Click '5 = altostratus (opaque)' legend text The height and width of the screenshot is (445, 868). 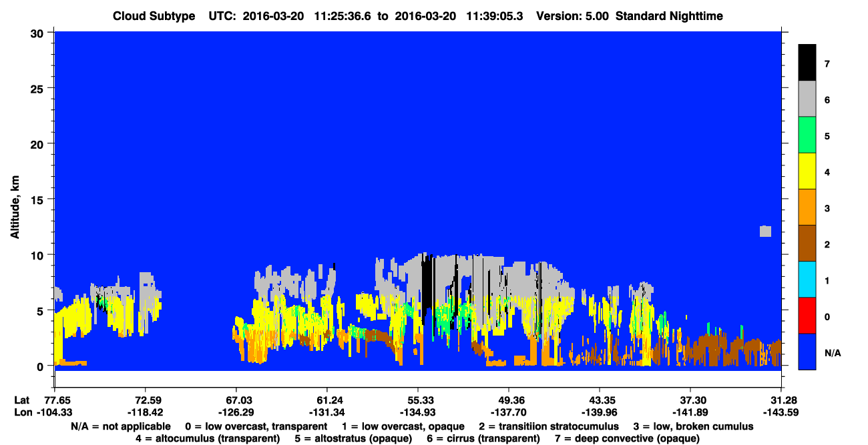coord(353,438)
